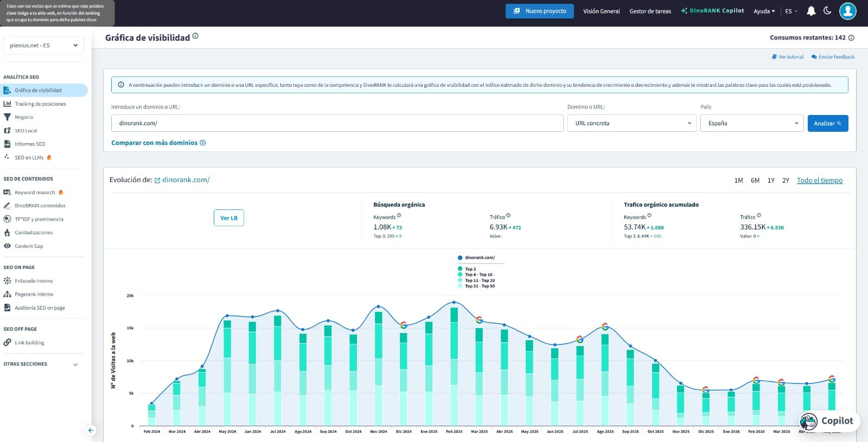Toggle Top 3 legend entry
This screenshot has height=442, width=868.
click(467, 269)
